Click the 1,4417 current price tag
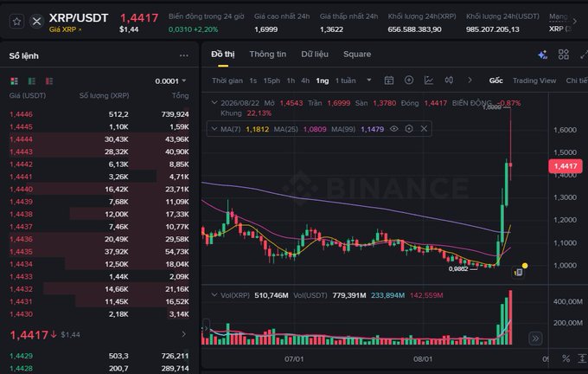The image size is (588, 374). 566,166
